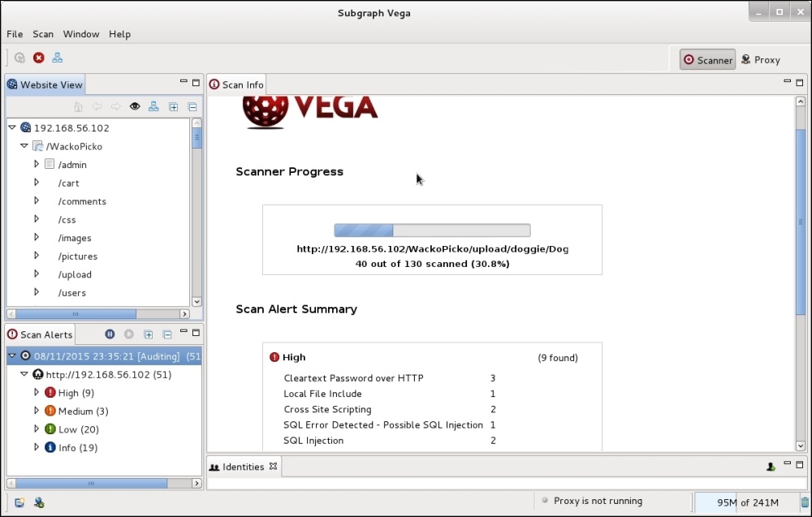Expand the /css tree node

point(37,219)
